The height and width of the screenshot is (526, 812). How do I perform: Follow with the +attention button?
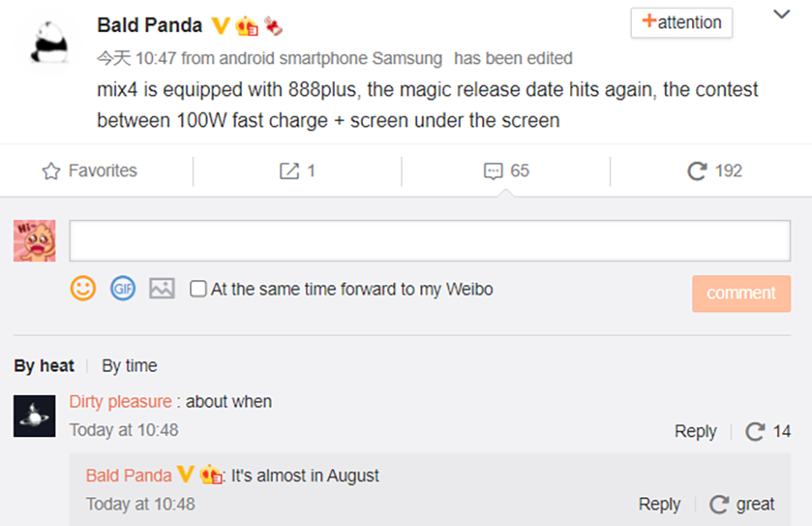[x=682, y=23]
